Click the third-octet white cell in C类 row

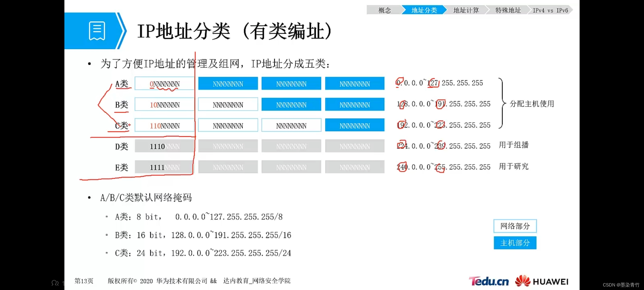tap(291, 125)
